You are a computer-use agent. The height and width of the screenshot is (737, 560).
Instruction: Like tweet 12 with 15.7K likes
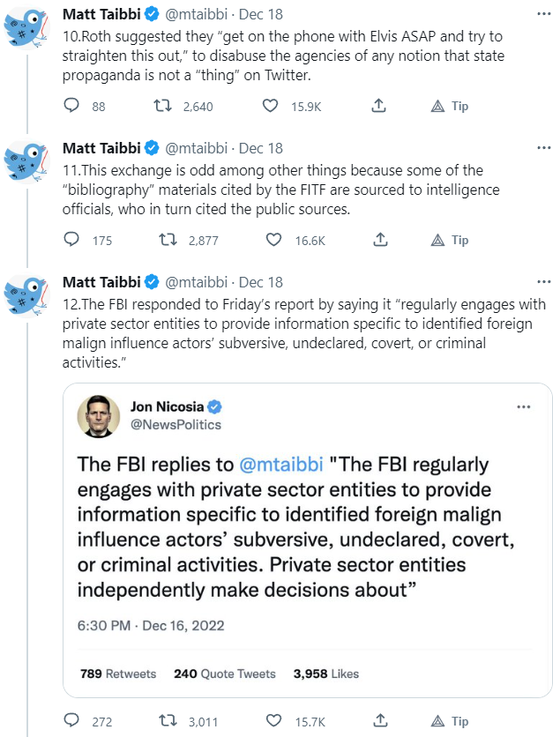273,721
